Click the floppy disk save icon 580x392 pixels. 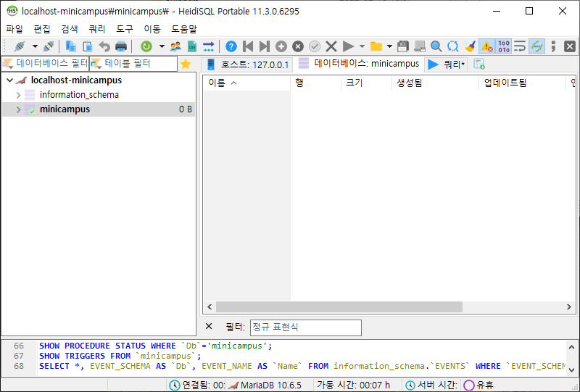(x=403, y=46)
